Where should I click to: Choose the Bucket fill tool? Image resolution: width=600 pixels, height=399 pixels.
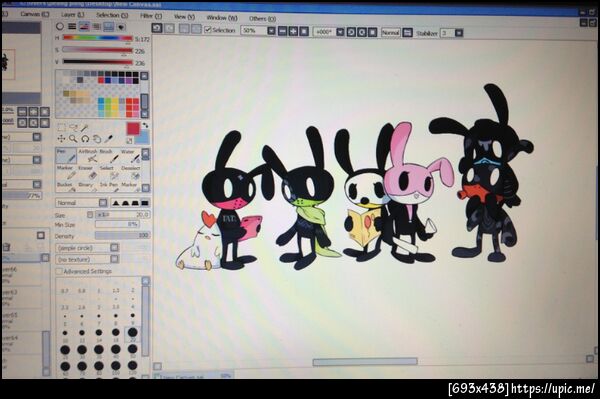(66, 186)
